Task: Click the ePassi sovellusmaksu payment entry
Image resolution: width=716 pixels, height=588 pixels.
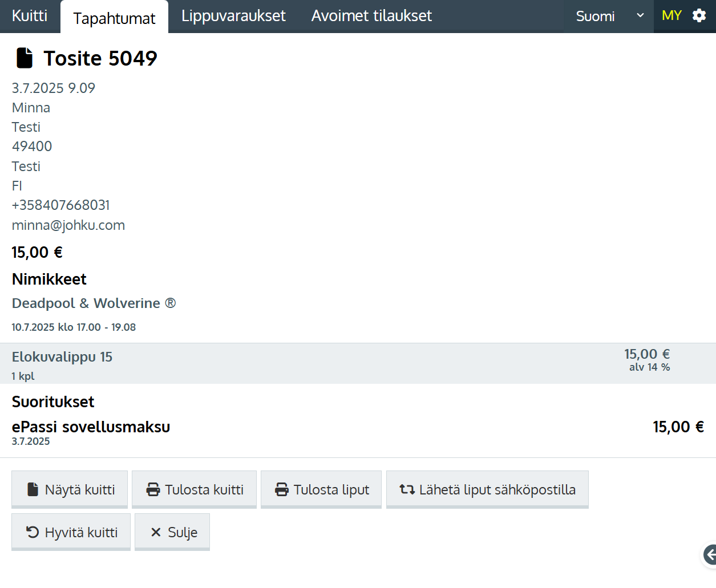Action: click(91, 427)
